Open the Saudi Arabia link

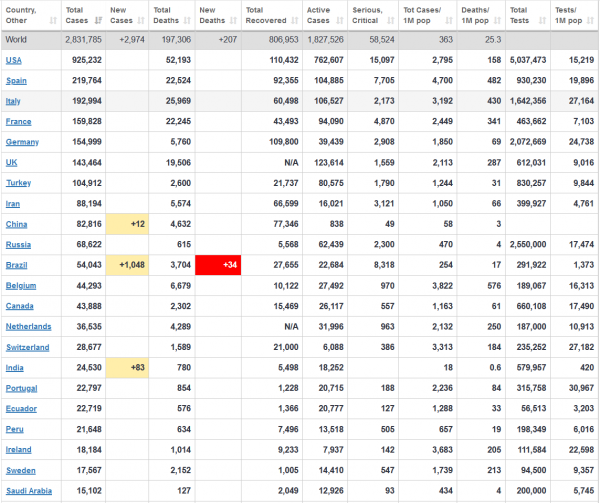coord(29,491)
